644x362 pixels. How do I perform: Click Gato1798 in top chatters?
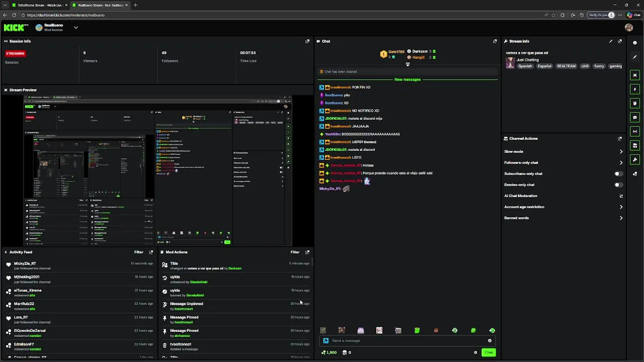396,51
